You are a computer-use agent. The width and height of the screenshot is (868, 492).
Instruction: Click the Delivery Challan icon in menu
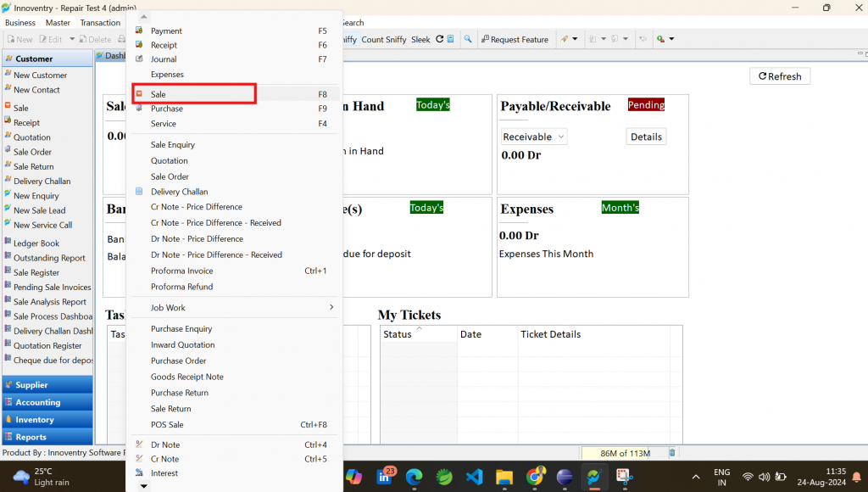(x=139, y=191)
